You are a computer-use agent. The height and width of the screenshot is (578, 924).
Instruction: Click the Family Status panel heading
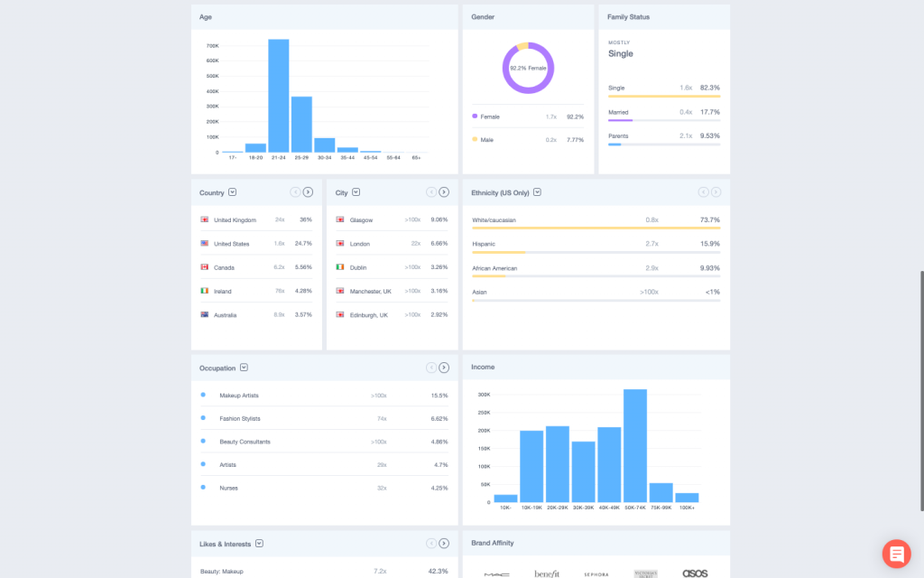(x=628, y=16)
